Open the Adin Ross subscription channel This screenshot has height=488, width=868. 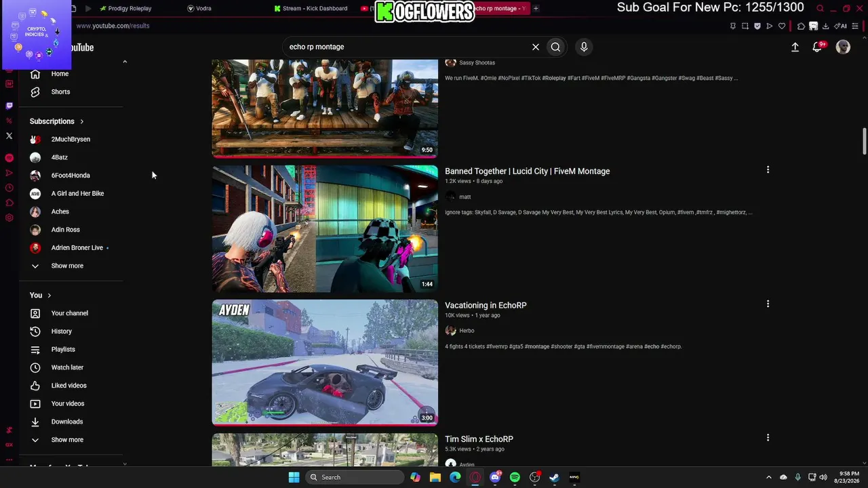pos(66,230)
